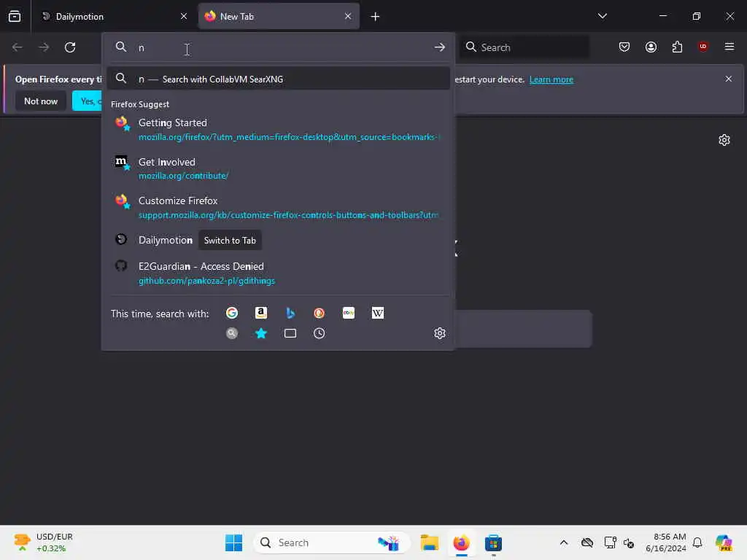The image size is (747, 560).
Task: Select the New Tab tab
Action: [279, 16]
